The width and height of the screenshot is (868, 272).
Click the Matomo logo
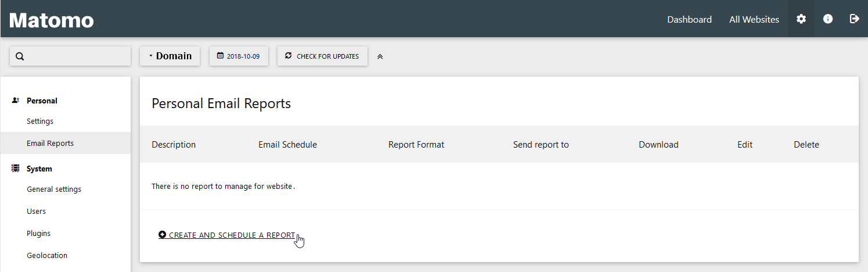tap(52, 20)
